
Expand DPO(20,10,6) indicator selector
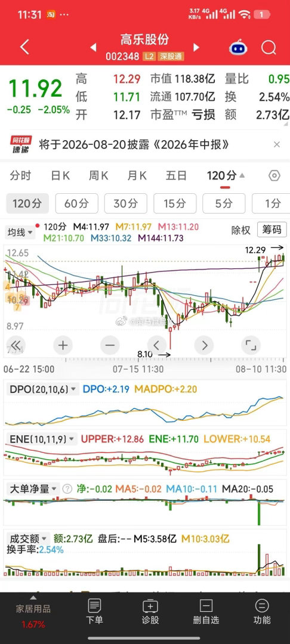tap(42, 389)
